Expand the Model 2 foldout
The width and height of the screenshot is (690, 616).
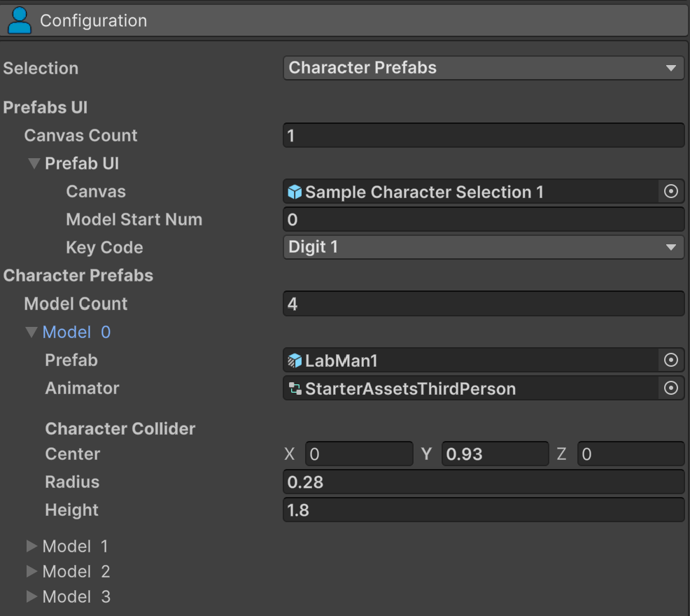[31, 571]
